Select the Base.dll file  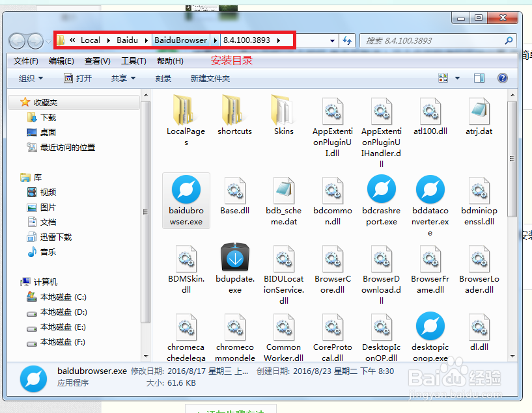234,196
